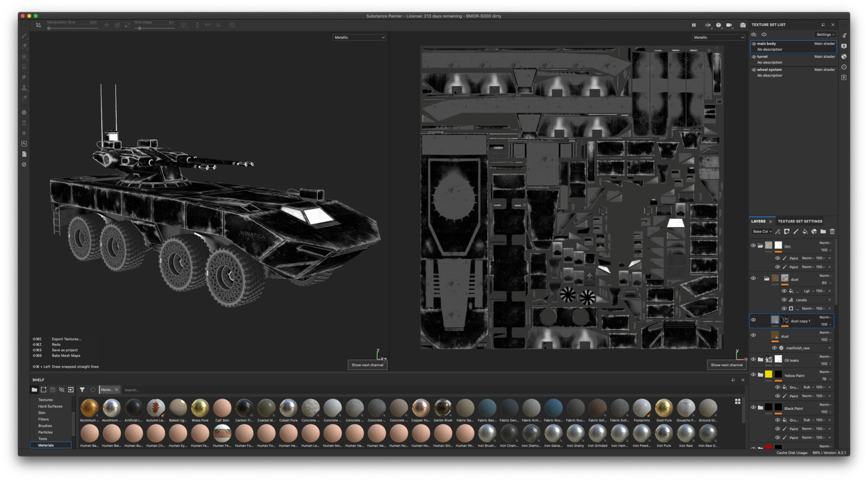This screenshot has width=868, height=480.
Task: Select the Material Picker eyedropper tool
Action: tap(24, 98)
